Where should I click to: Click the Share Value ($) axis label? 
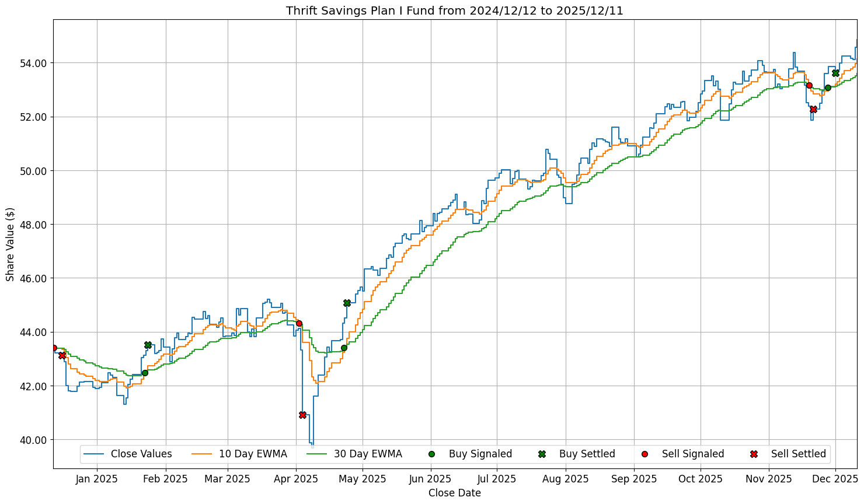coord(11,244)
